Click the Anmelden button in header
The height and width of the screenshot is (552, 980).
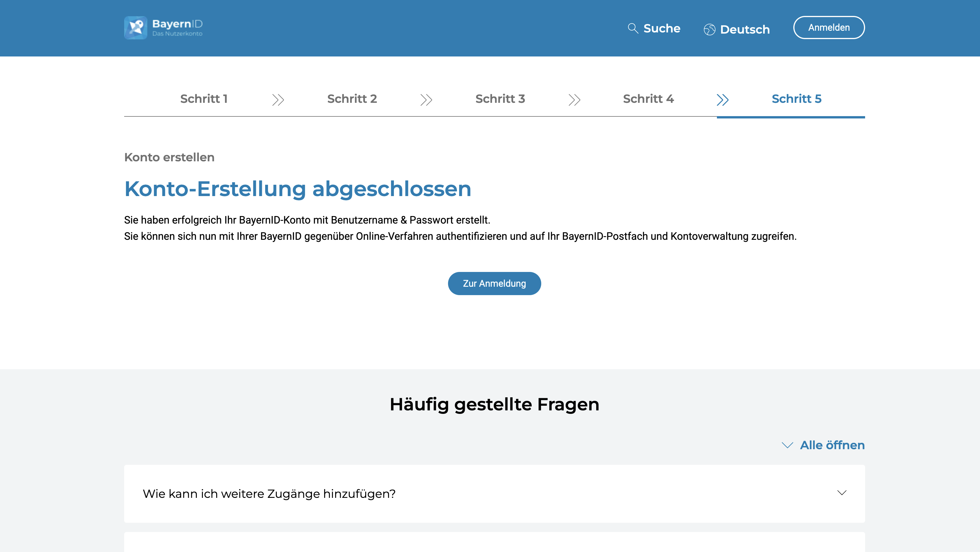(829, 28)
